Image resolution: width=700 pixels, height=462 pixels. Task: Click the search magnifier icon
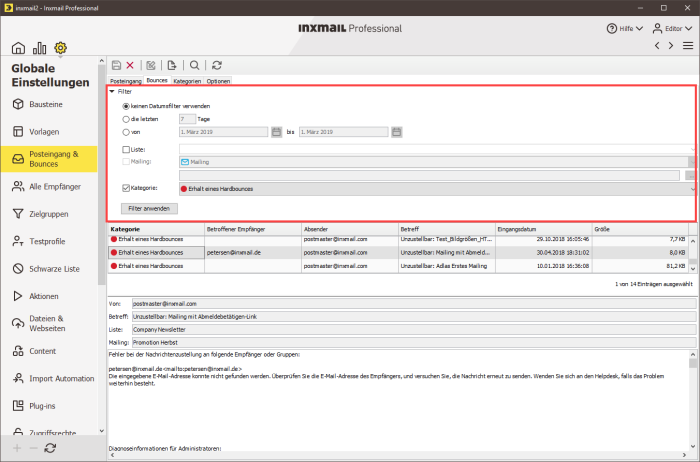(194, 65)
